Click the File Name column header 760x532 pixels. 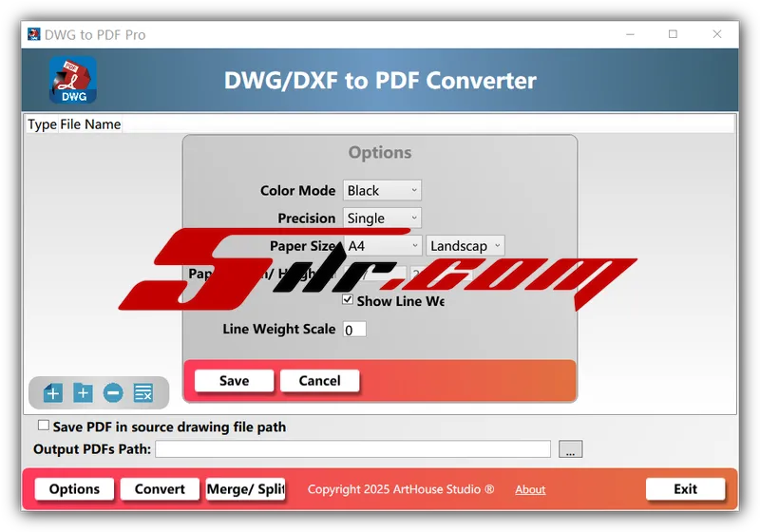coord(90,124)
